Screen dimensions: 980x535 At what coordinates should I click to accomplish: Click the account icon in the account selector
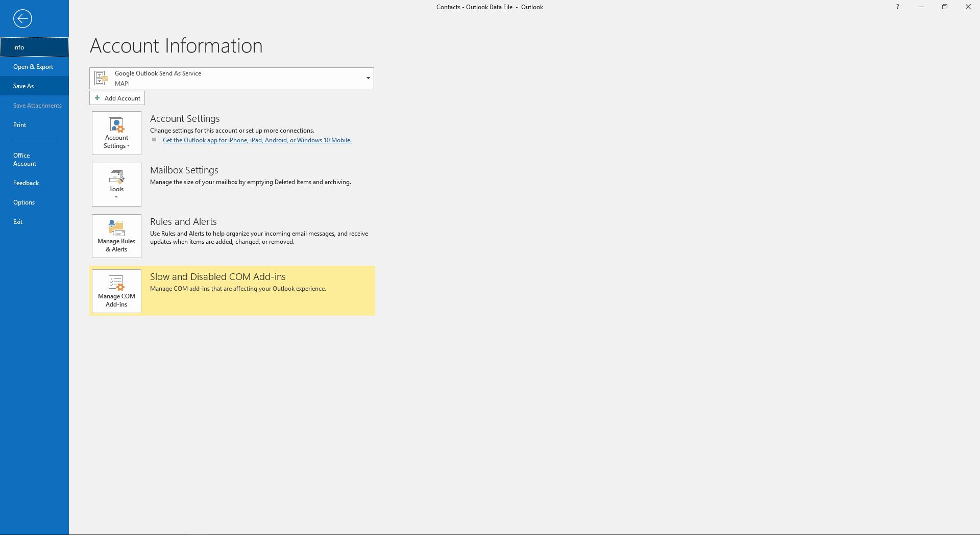point(101,78)
